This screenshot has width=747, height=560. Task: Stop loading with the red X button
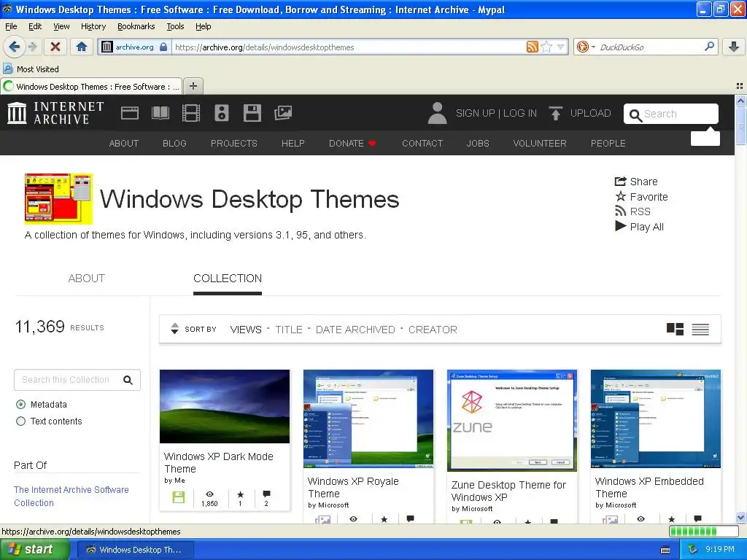55,47
